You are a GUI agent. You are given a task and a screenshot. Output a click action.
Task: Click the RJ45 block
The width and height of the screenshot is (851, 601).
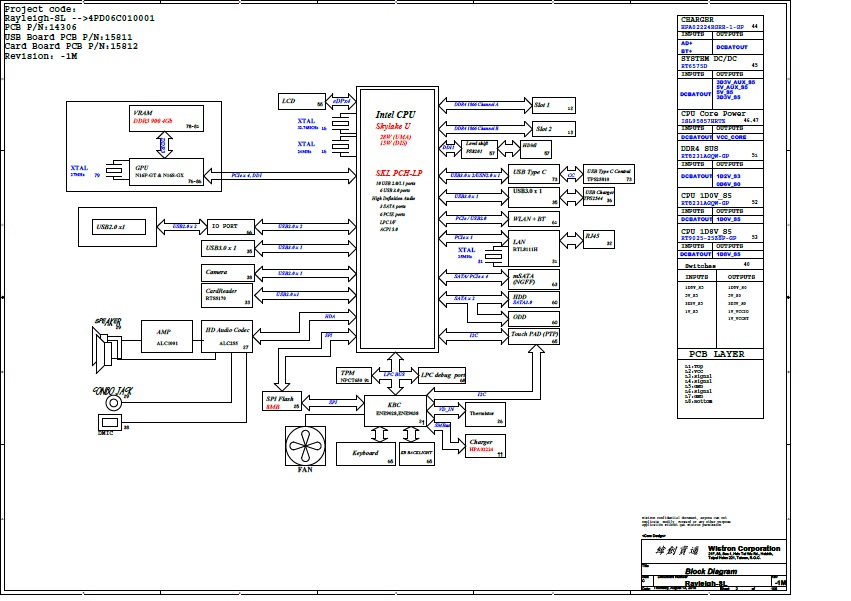[x=599, y=239]
